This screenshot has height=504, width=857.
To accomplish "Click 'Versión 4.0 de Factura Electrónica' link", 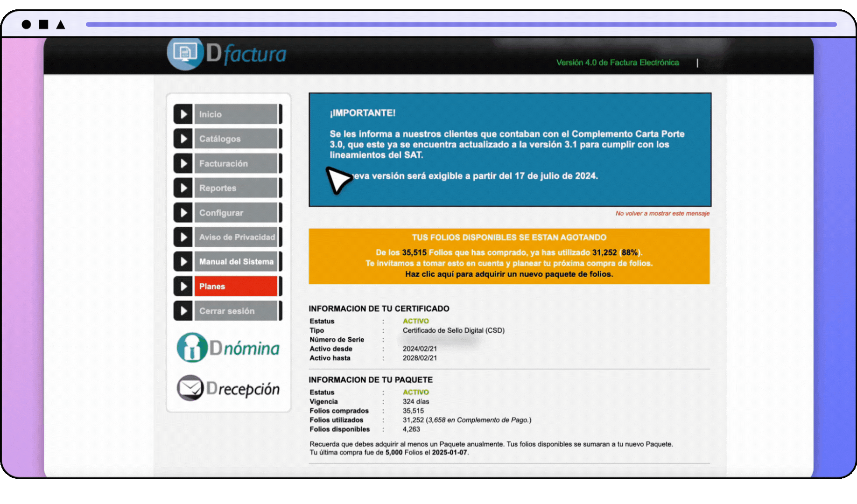I will tap(618, 63).
